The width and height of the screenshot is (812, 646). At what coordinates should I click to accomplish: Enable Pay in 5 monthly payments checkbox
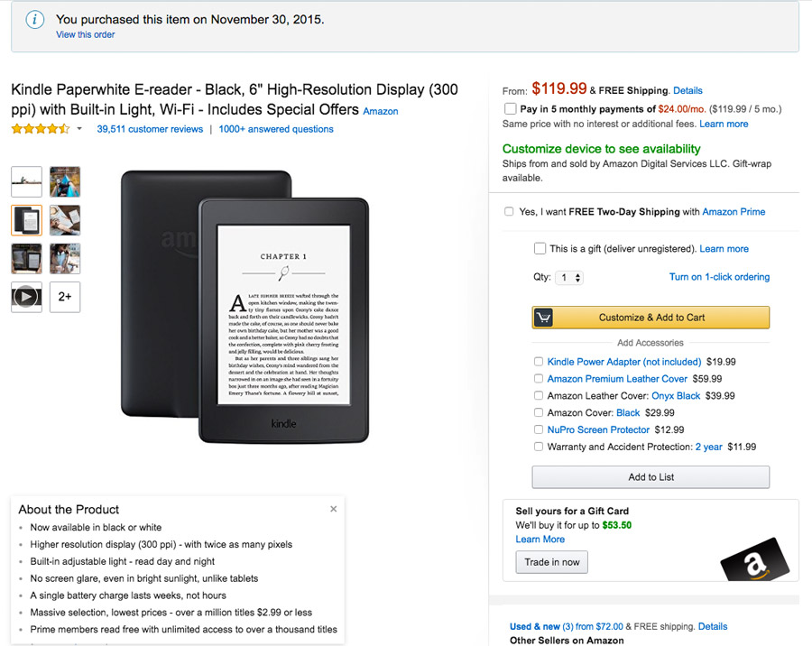pos(511,109)
